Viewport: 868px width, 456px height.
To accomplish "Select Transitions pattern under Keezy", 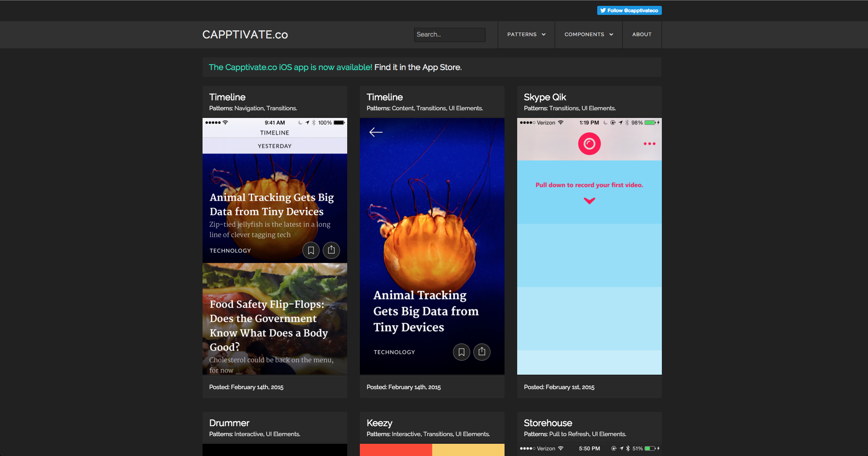I will (438, 434).
